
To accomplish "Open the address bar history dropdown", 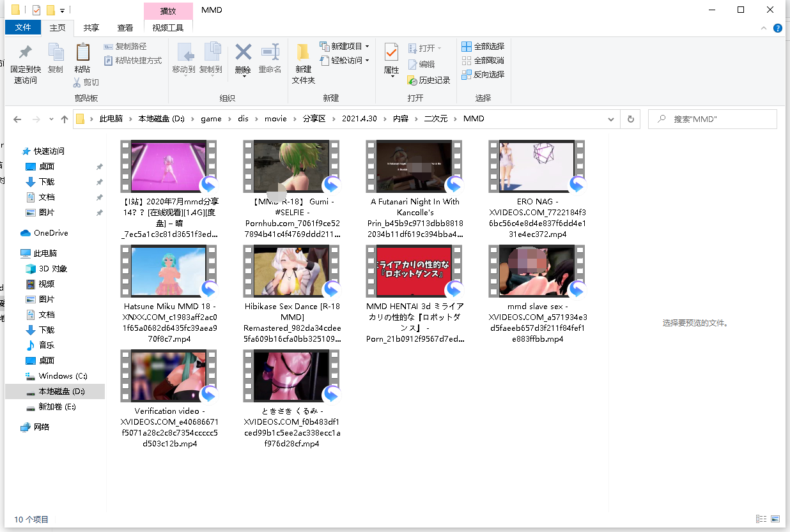I will coord(611,119).
